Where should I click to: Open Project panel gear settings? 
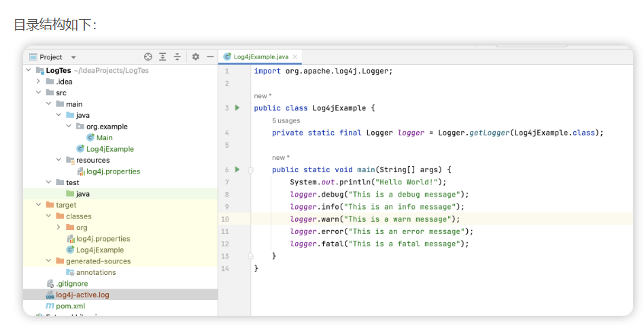(195, 56)
